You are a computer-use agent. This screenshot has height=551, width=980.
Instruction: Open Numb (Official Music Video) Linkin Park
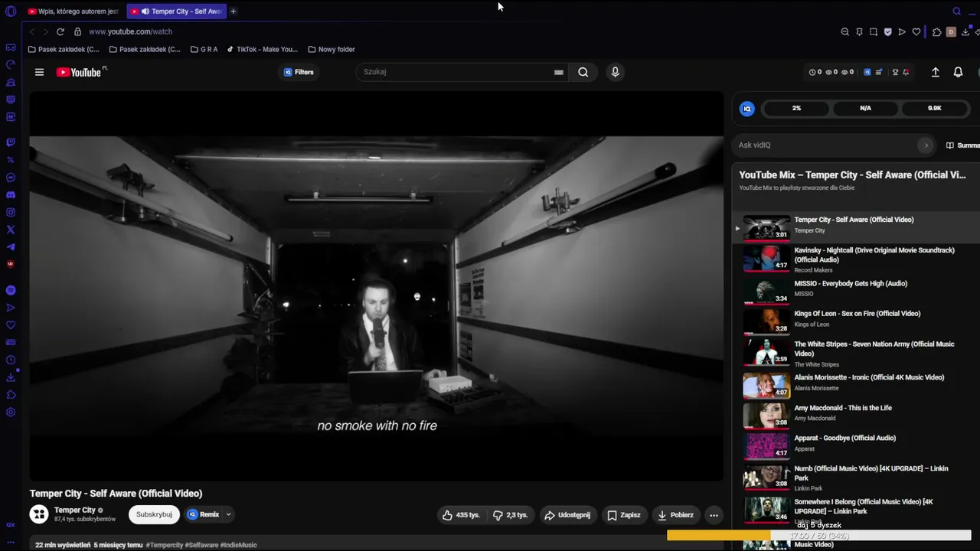(871, 474)
